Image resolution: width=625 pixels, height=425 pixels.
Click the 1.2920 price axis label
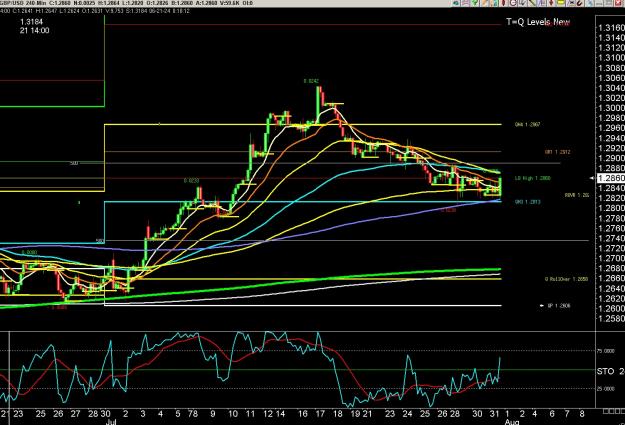611,148
